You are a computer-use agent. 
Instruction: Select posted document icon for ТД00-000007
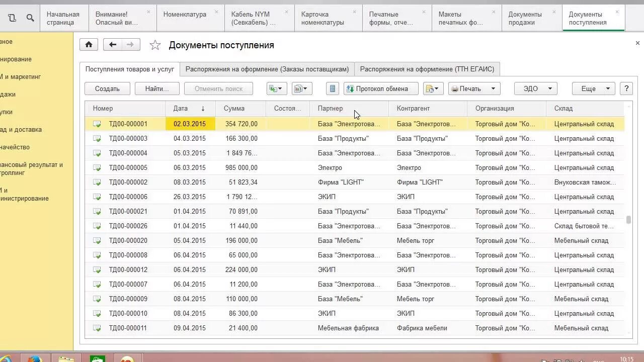tap(97, 284)
